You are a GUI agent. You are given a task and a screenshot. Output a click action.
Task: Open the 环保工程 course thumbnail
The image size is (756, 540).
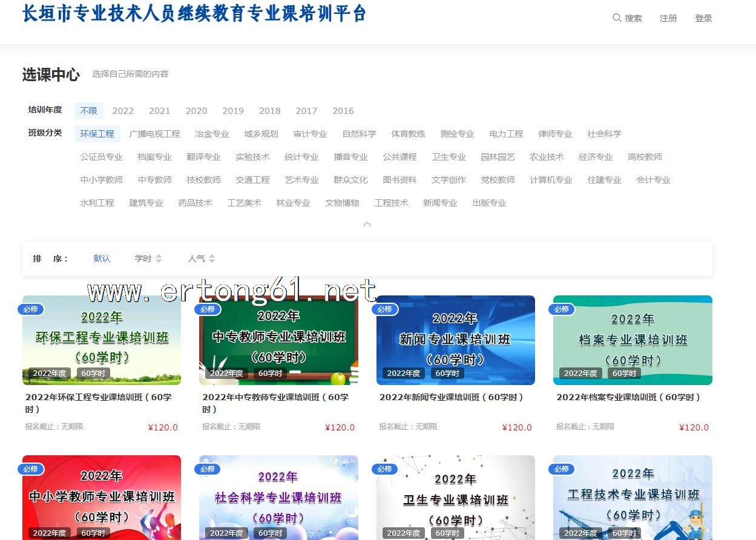tap(102, 340)
